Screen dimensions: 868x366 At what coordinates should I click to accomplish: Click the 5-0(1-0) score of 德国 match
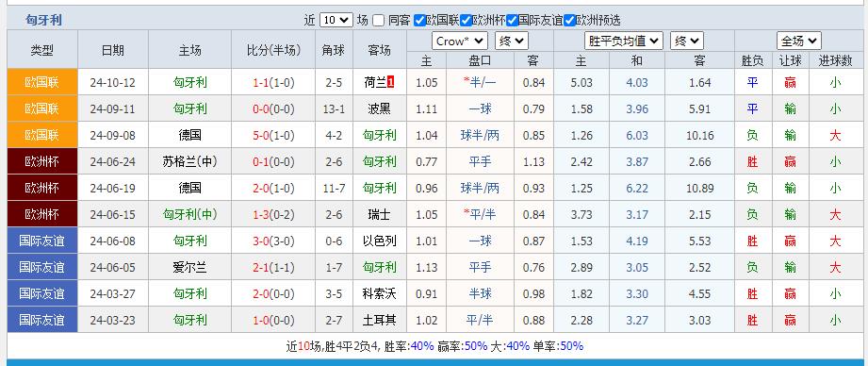tap(273, 136)
